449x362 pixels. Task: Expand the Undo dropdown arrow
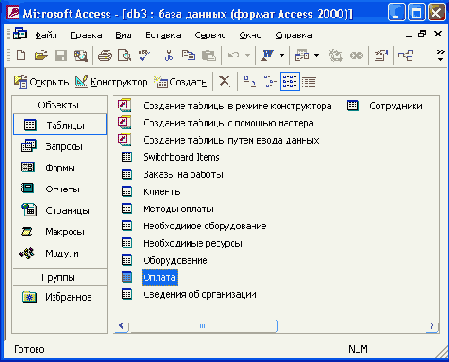(x=247, y=55)
